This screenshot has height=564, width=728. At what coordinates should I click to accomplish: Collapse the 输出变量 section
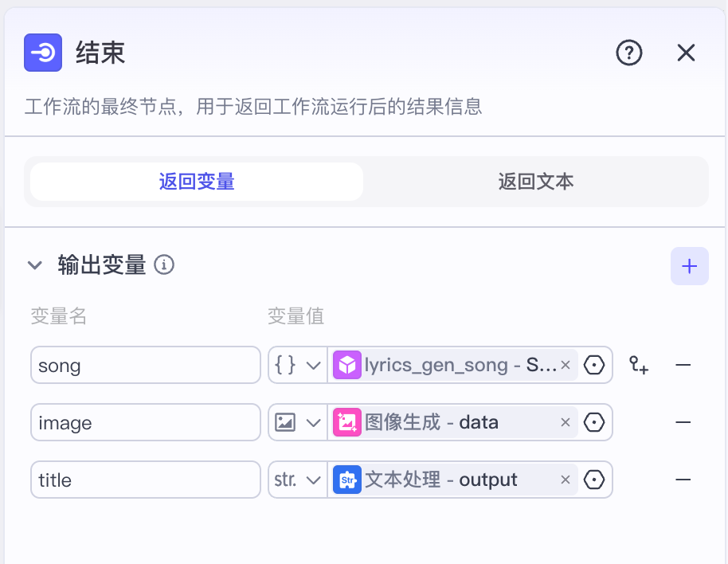[x=35, y=265]
